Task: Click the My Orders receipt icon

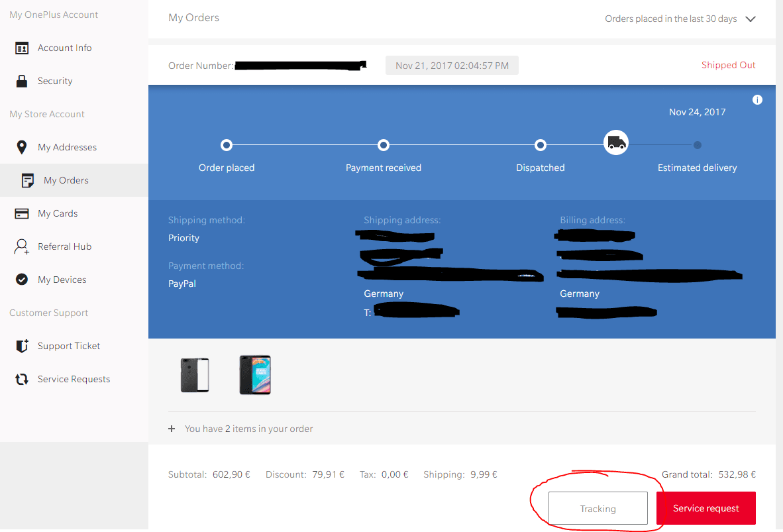Action: pos(27,180)
